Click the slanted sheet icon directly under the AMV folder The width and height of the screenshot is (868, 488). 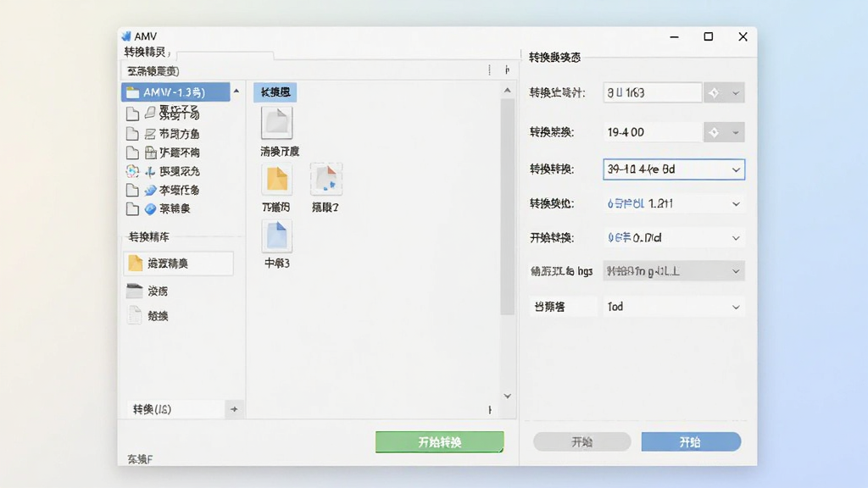click(x=150, y=113)
